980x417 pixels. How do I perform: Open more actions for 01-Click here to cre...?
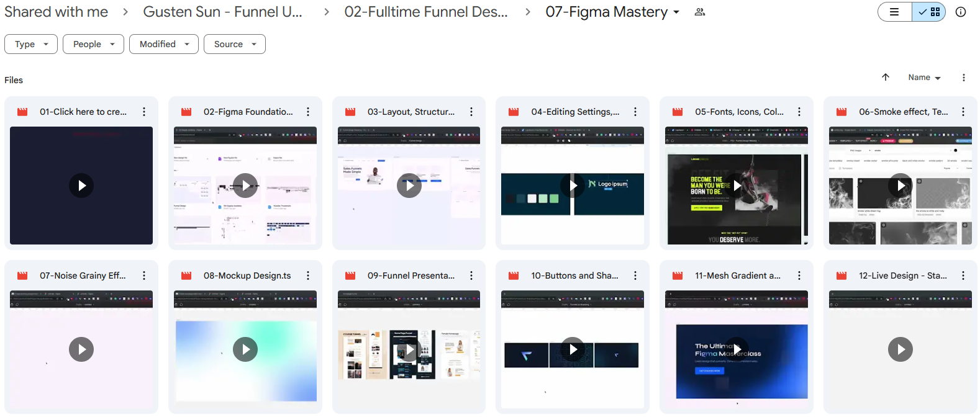coord(144,112)
